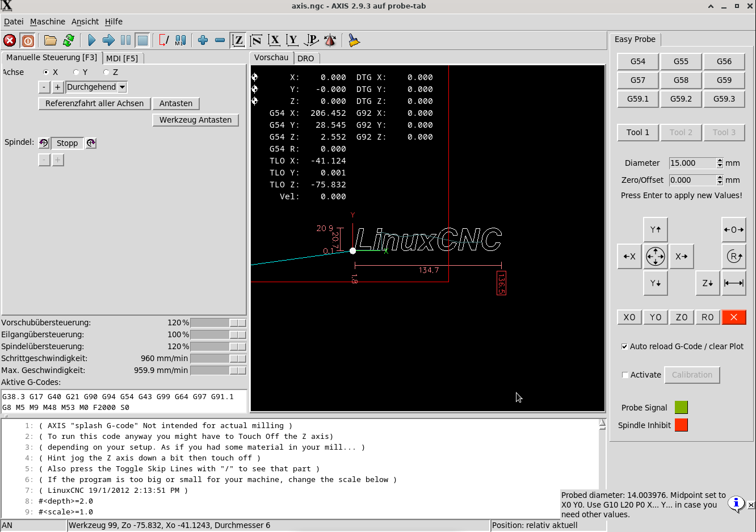This screenshot has height=532, width=756.
Task: Zoom in with blue plus icon
Action: [203, 40]
